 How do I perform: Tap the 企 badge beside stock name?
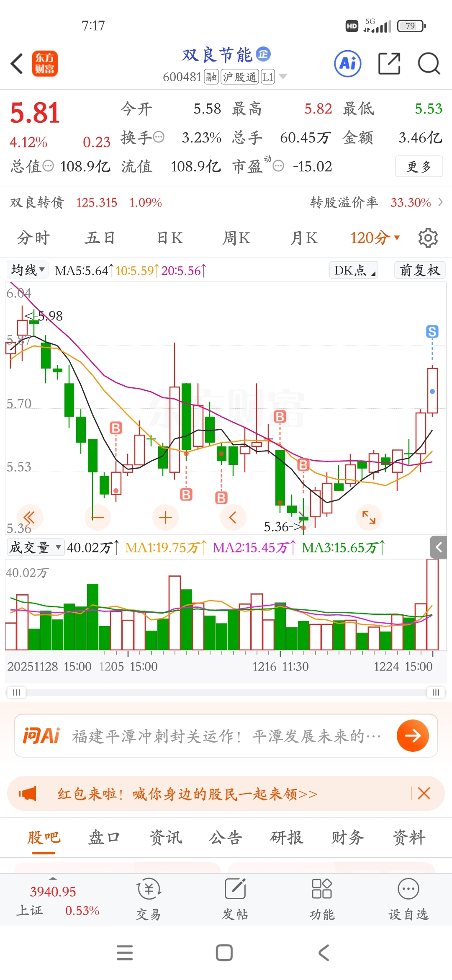tap(263, 54)
